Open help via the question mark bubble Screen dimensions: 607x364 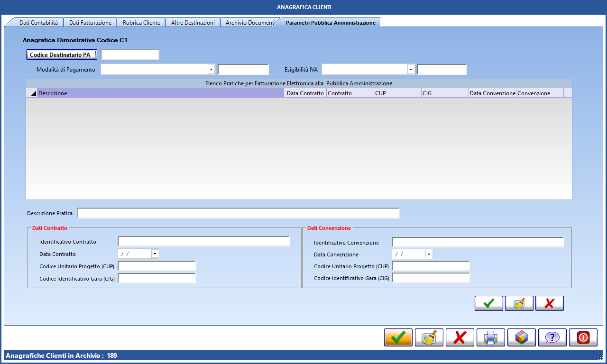(x=552, y=337)
